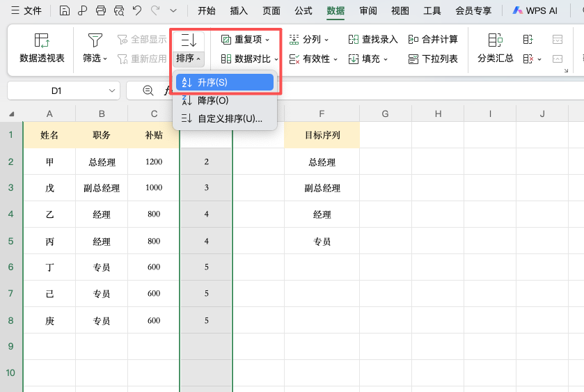584x392 pixels.
Task: Click the 合并计算 button
Action: click(x=433, y=39)
